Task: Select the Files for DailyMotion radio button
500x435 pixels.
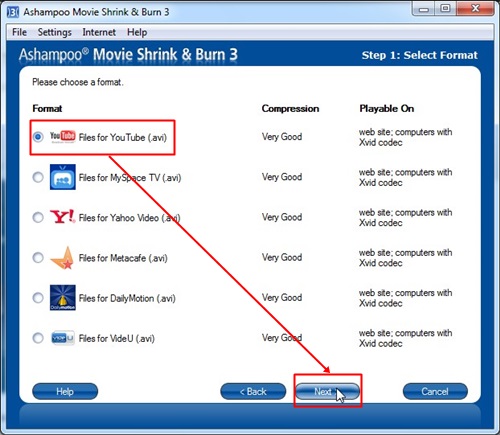Action: point(38,298)
